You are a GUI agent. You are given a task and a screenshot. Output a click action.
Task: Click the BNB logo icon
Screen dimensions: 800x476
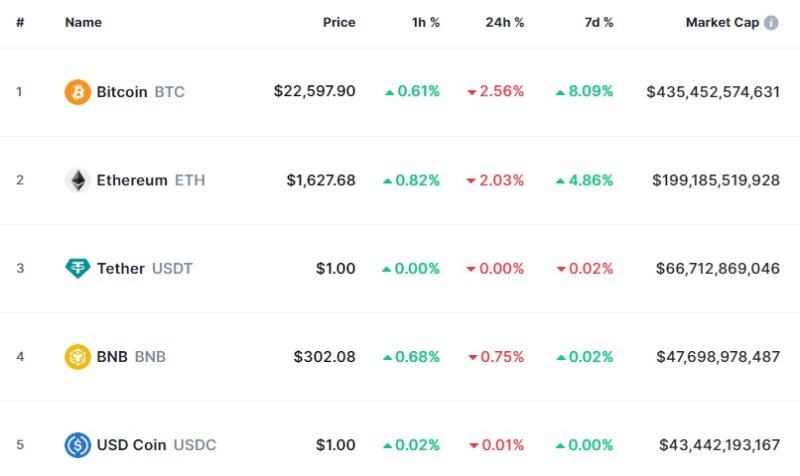pyautogui.click(x=77, y=357)
